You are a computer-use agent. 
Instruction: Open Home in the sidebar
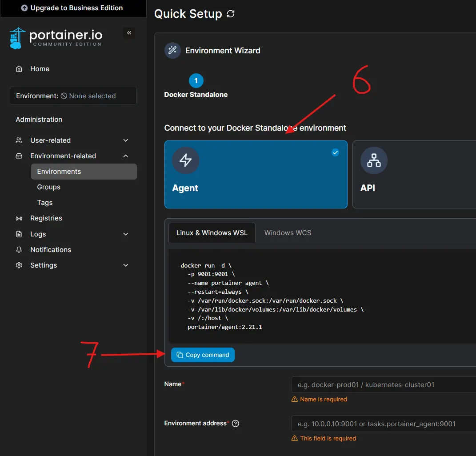tap(40, 69)
